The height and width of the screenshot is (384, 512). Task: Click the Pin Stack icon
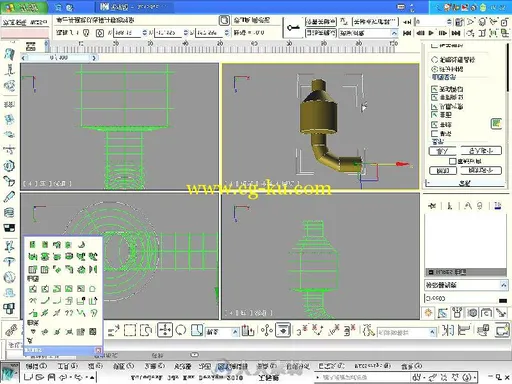pos(432,206)
